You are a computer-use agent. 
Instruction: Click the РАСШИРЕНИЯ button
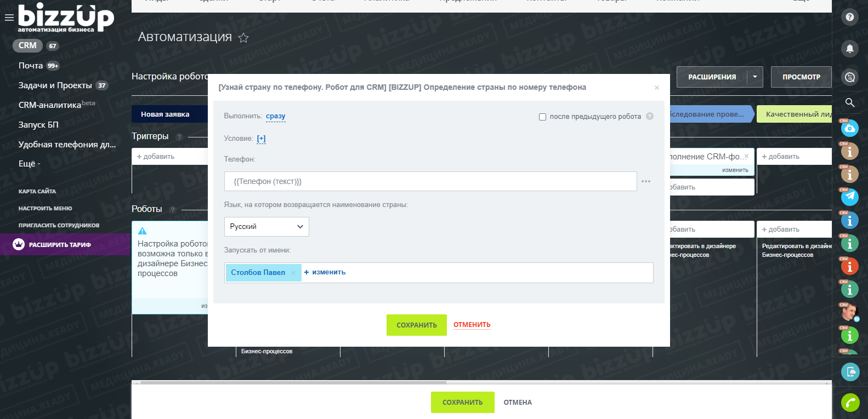[712, 77]
